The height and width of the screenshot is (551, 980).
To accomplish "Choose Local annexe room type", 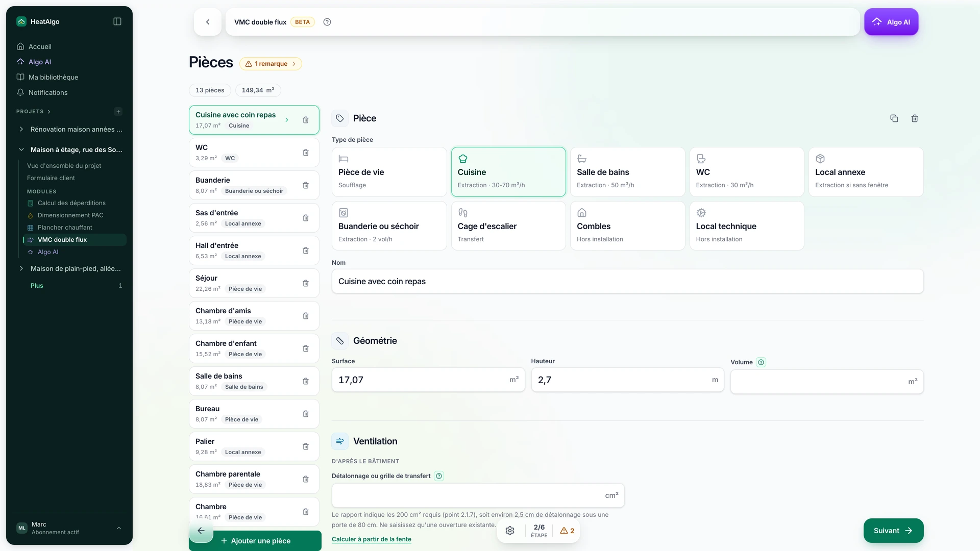I will [866, 172].
